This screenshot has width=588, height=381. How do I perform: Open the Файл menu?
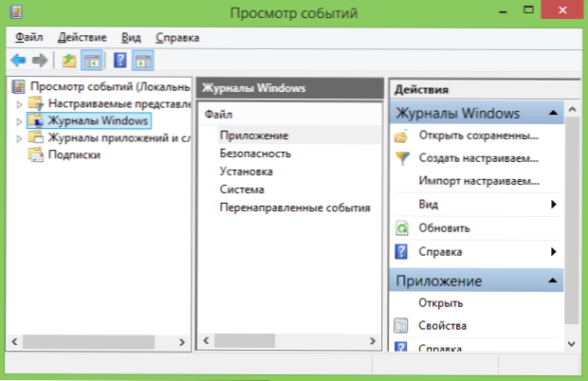pyautogui.click(x=28, y=38)
